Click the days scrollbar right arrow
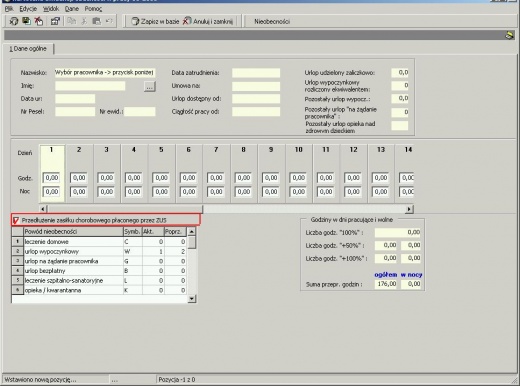Screen dimensions: 520x386 [409, 209]
